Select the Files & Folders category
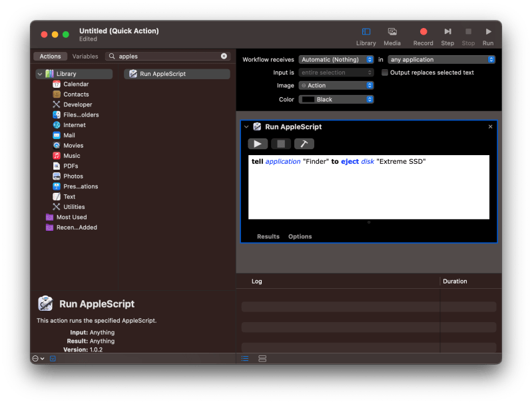 [x=81, y=114]
